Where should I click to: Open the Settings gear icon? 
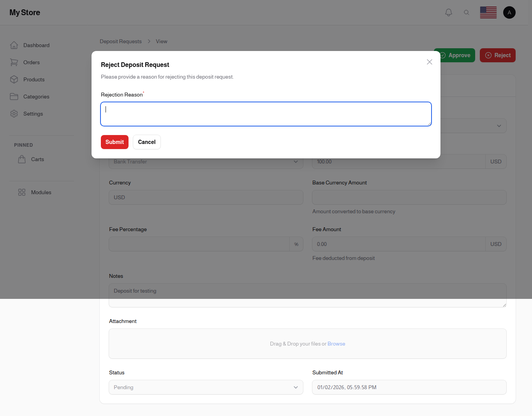(14, 114)
